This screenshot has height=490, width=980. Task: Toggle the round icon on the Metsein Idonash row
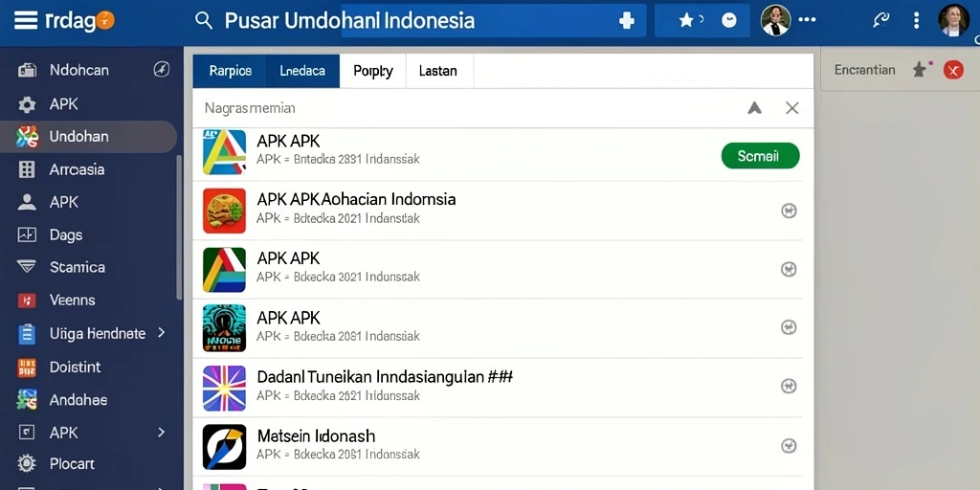pyautogui.click(x=789, y=446)
